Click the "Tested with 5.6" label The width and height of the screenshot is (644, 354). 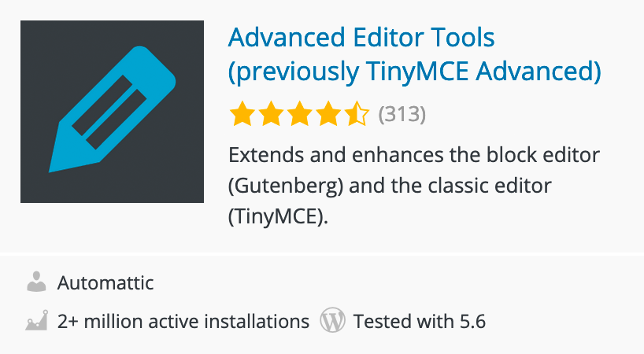[x=419, y=321]
